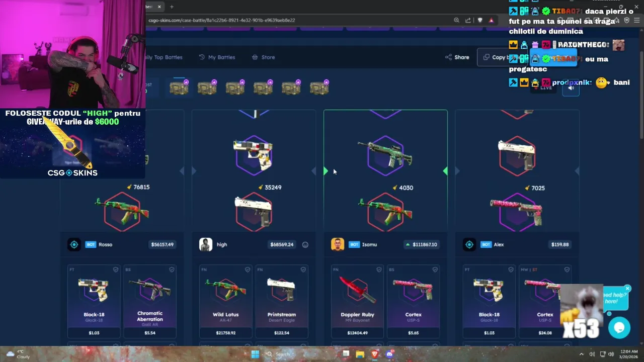This screenshot has width=644, height=362.
Task: Click Alex's total $159.88
Action: pos(560,245)
